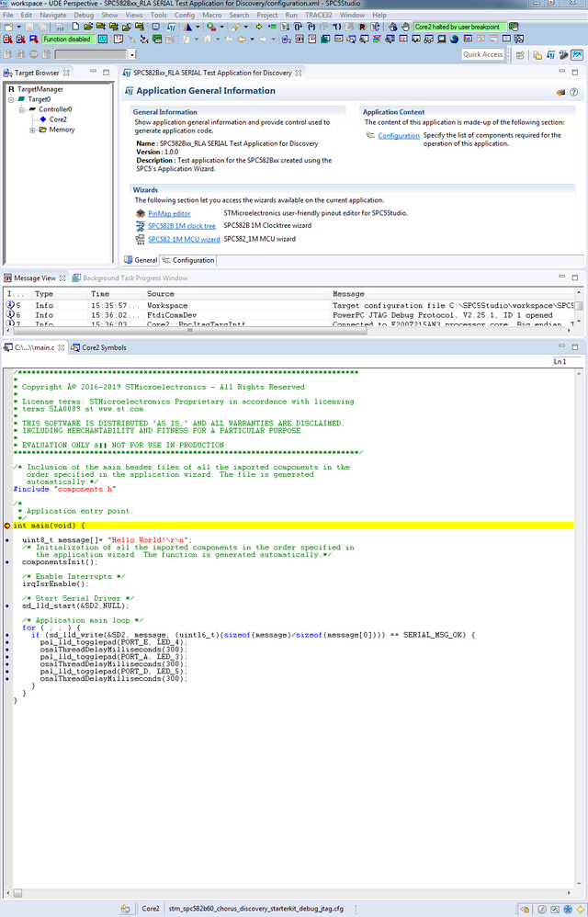Toggle breakpoint marker on the sd_lld_write line
The image size is (588, 917).
pos(7,635)
